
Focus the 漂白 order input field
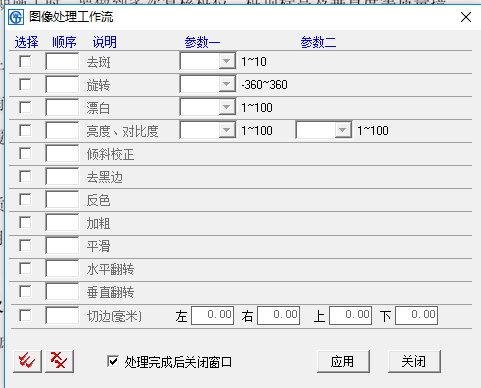(x=62, y=107)
